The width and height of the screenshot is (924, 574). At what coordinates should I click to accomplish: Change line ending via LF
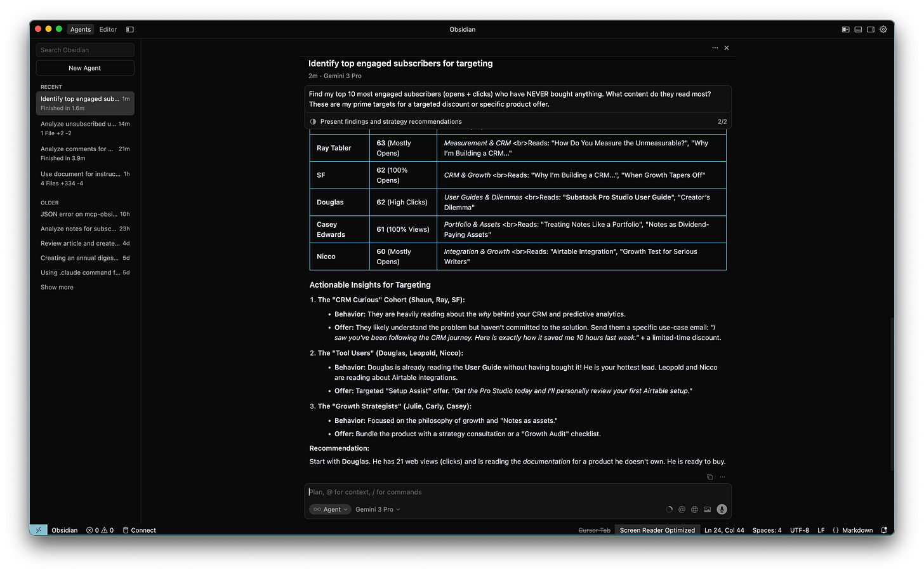pyautogui.click(x=821, y=530)
